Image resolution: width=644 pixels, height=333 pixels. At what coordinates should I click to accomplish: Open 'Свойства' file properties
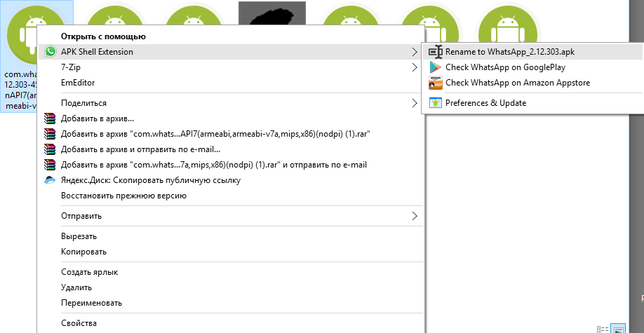click(x=79, y=323)
